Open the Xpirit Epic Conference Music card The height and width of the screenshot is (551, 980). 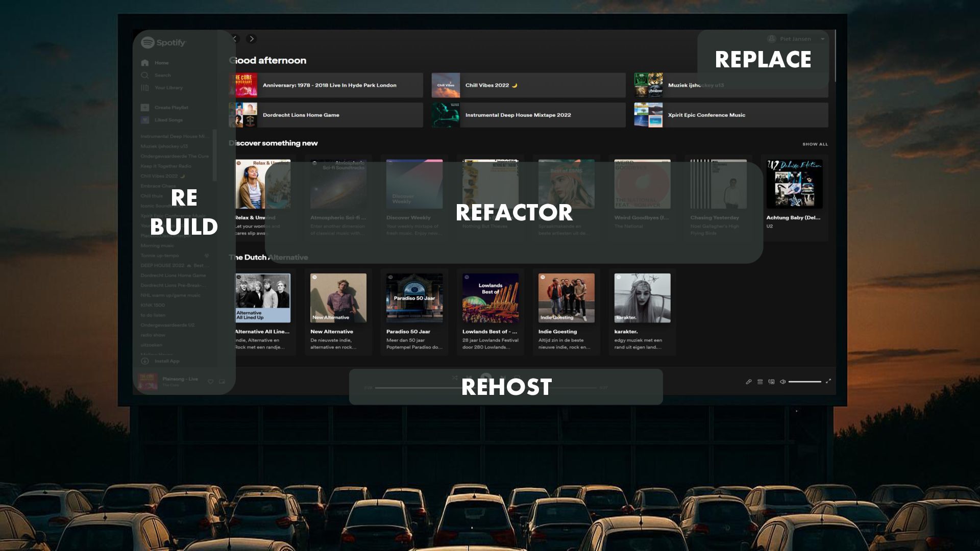(x=731, y=115)
